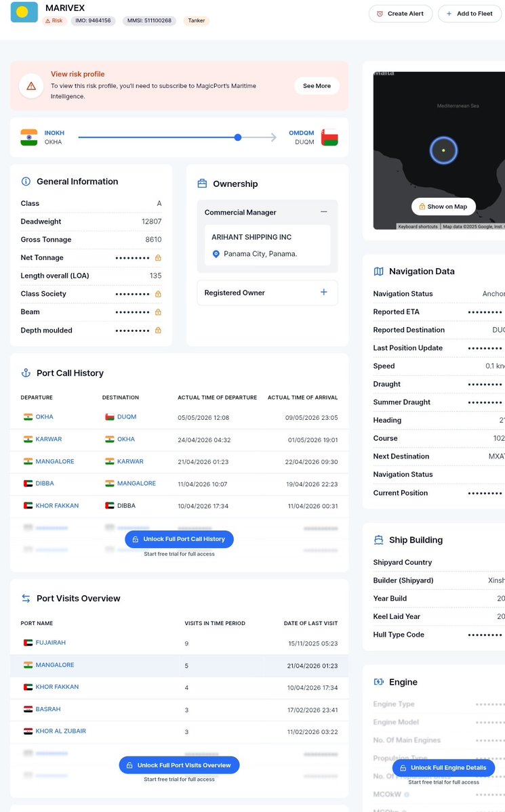Click Unlock Full Port Call History button
Image resolution: width=505 pixels, height=812 pixels.
179,539
